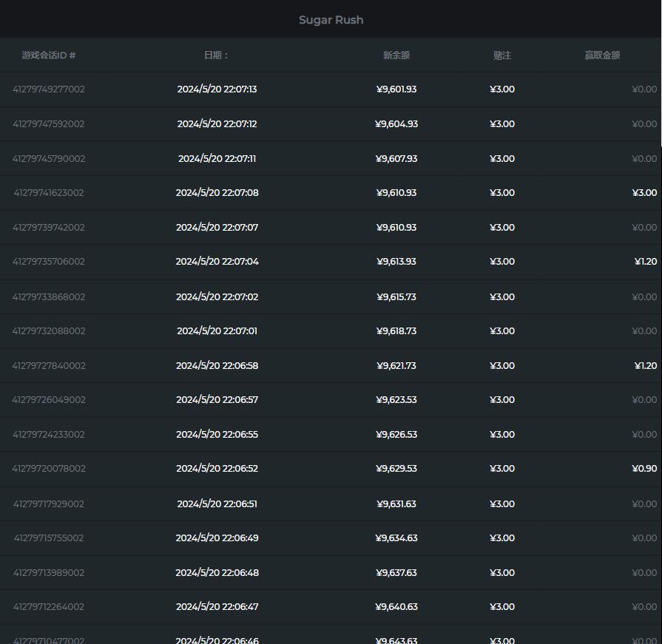662x644 pixels.
Task: Select the timestamp 2024/5/20 22:07:08
Action: tap(217, 193)
